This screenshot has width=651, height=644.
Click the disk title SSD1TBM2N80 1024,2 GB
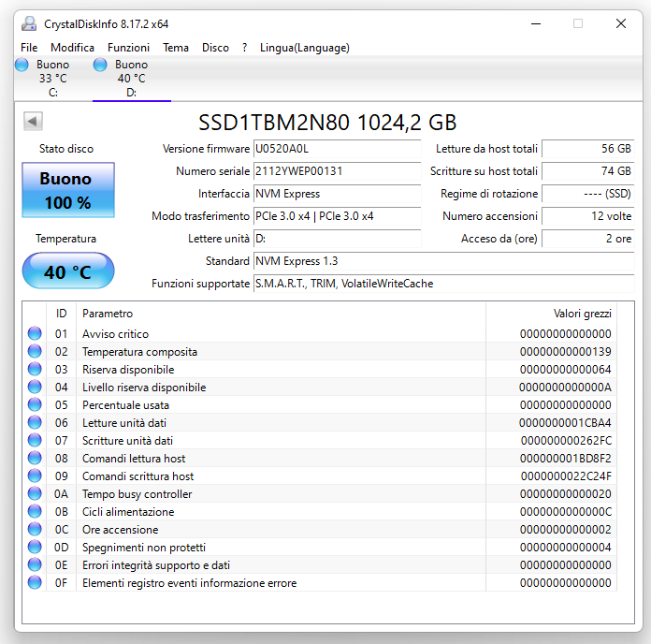coord(327,123)
